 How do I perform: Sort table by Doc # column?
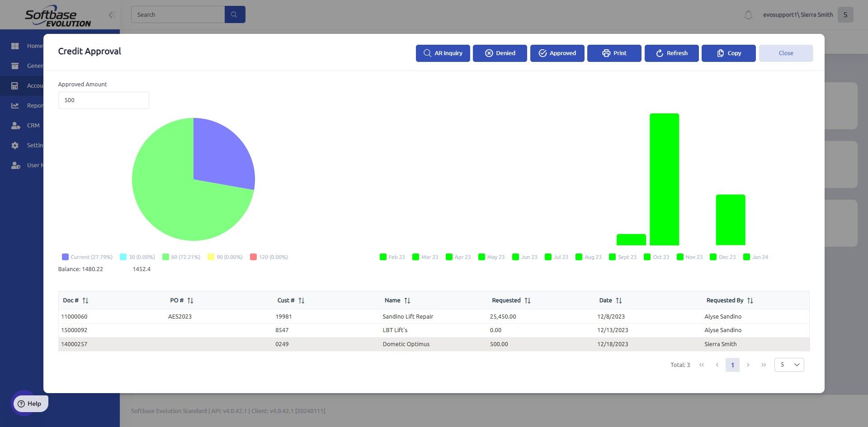click(x=85, y=300)
